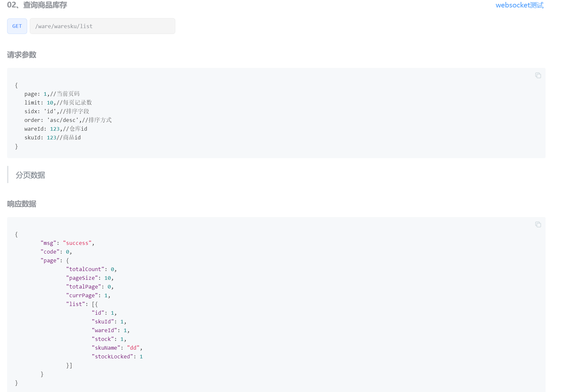Click the "list": [{ line

coord(82,304)
